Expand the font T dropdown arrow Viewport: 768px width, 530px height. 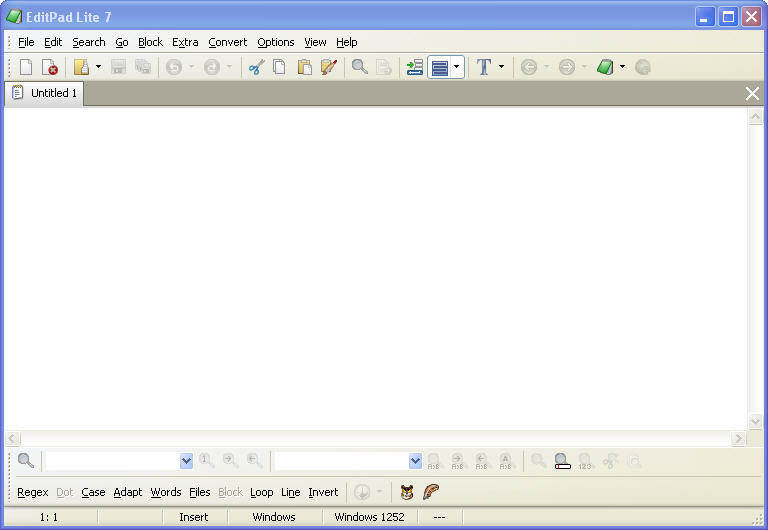click(x=501, y=67)
